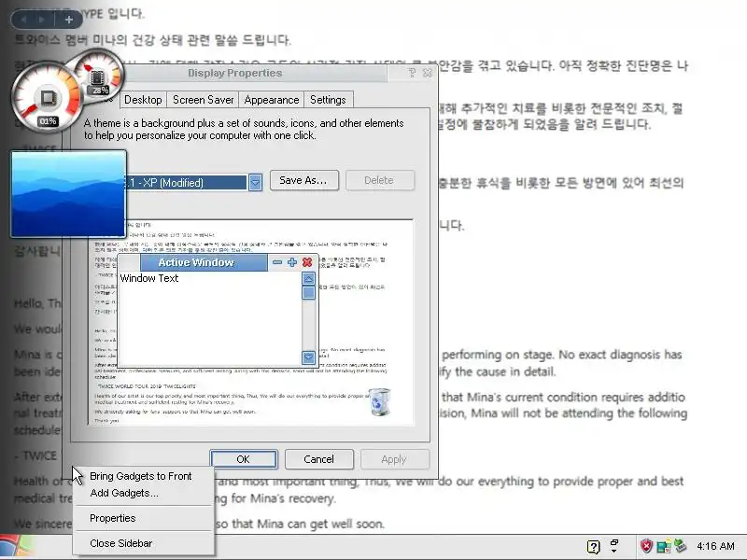Click the XP (Modified) theme selection box
This screenshot has height=560, width=747.
pos(186,182)
